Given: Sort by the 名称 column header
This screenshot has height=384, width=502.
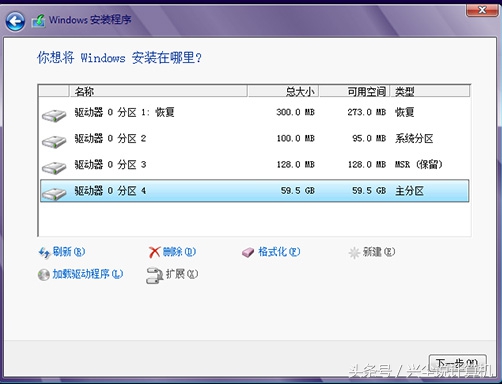Looking at the screenshot, I should coord(158,91).
